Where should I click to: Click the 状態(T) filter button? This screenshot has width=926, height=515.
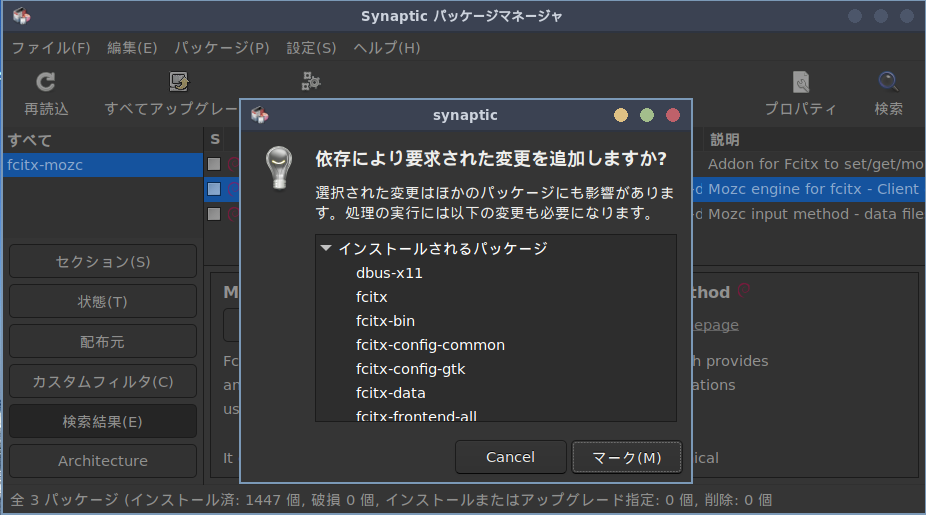pos(103,302)
